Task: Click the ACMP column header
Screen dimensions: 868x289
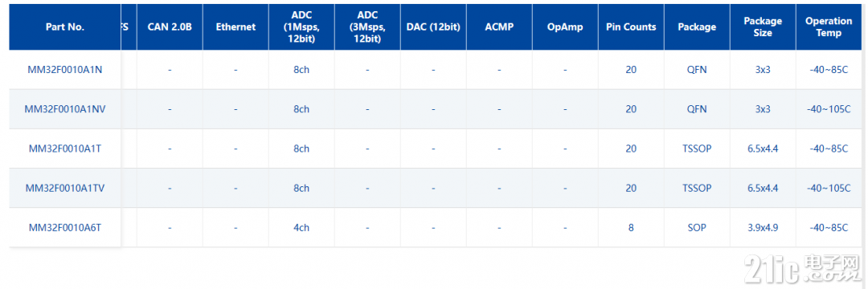Action: [x=499, y=27]
